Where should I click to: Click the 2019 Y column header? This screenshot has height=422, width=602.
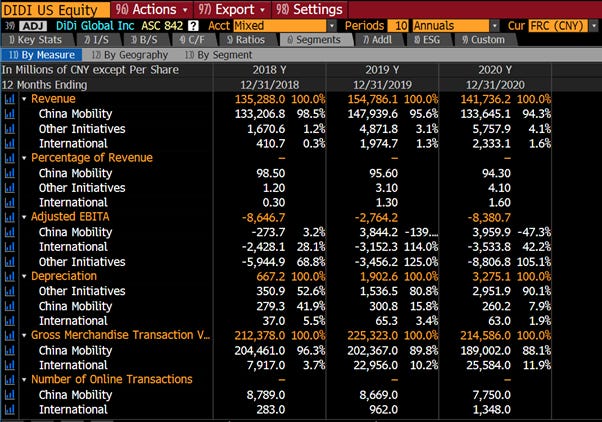(x=382, y=70)
